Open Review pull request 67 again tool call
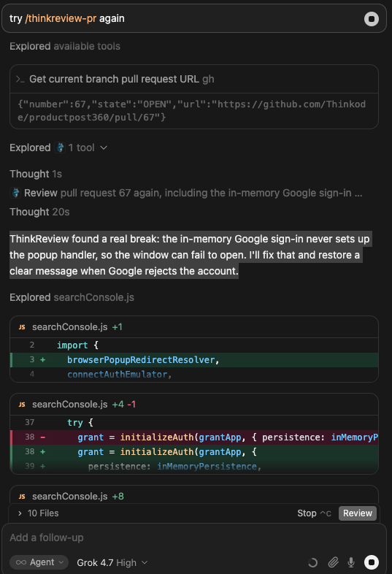Viewport: 392px width, 574px height. click(186, 193)
